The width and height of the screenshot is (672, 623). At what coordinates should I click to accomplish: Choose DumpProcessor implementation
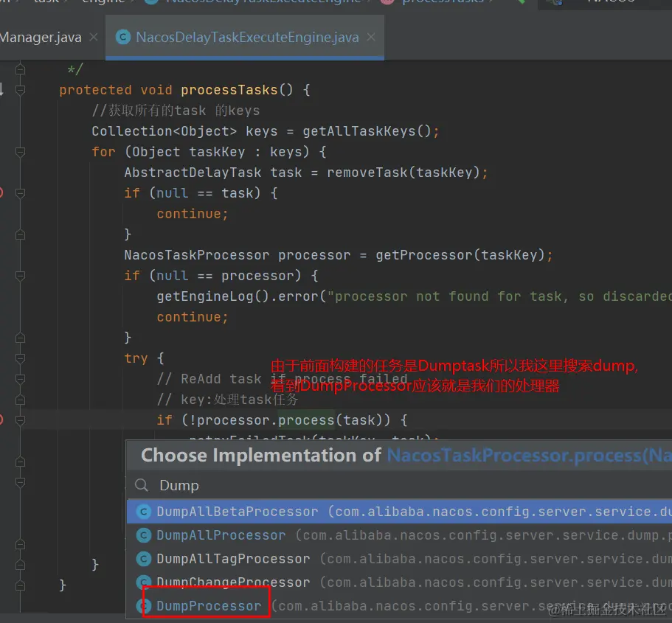tap(399, 606)
